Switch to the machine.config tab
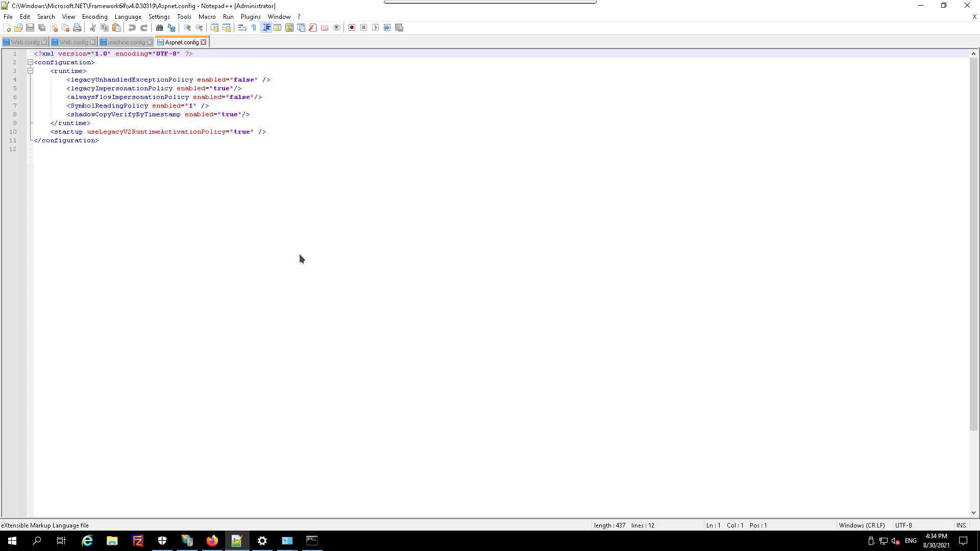The width and height of the screenshot is (980, 551). [x=126, y=42]
